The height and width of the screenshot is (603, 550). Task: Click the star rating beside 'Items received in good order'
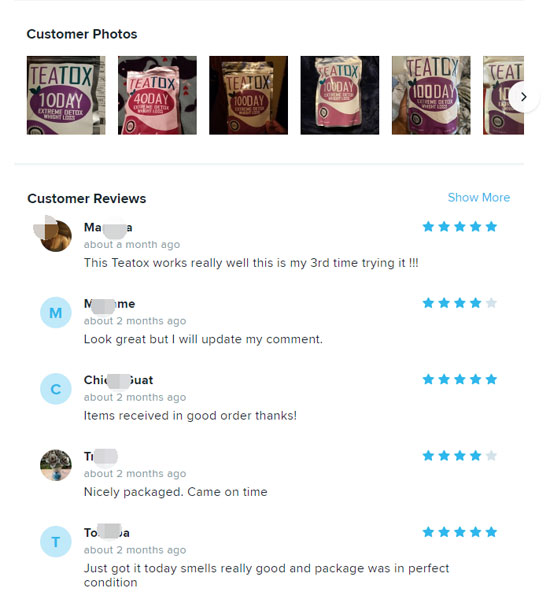(460, 380)
